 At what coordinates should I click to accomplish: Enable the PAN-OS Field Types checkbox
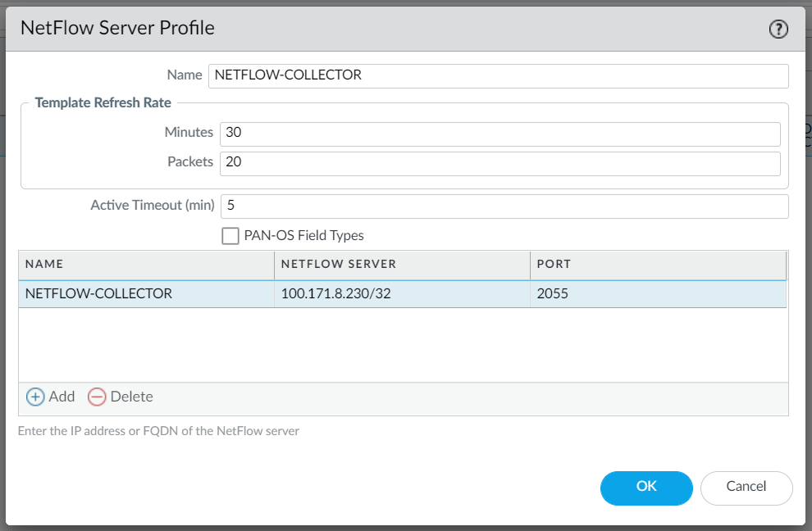(230, 236)
